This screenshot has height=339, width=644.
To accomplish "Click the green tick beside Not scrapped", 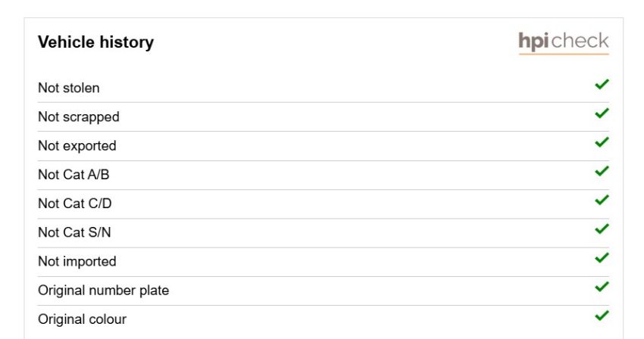I will (x=602, y=113).
